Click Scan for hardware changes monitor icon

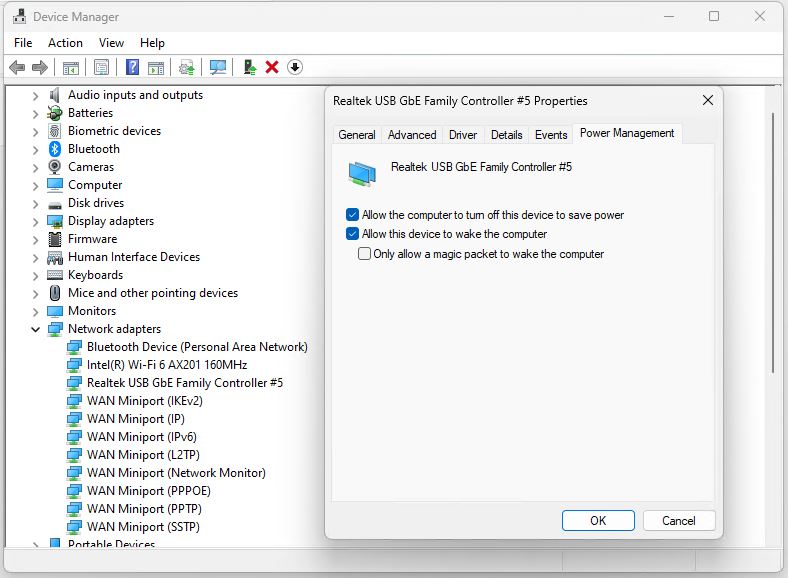coord(218,67)
